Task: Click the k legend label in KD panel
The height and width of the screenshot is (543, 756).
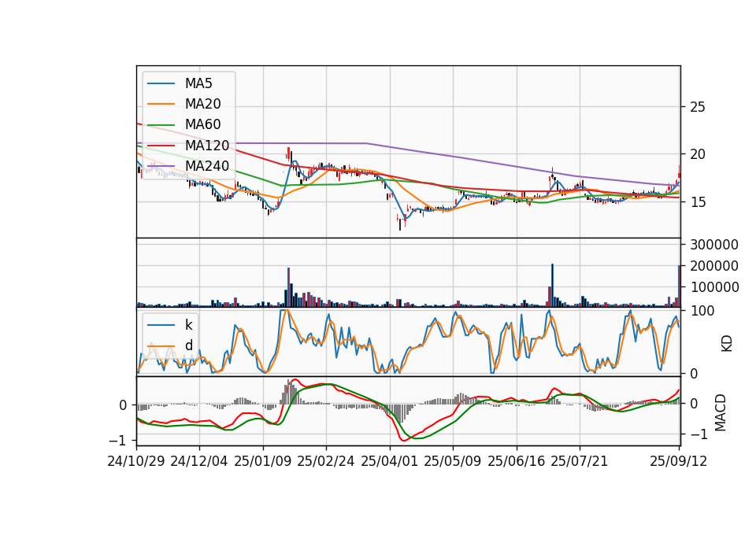Action: pos(188,325)
